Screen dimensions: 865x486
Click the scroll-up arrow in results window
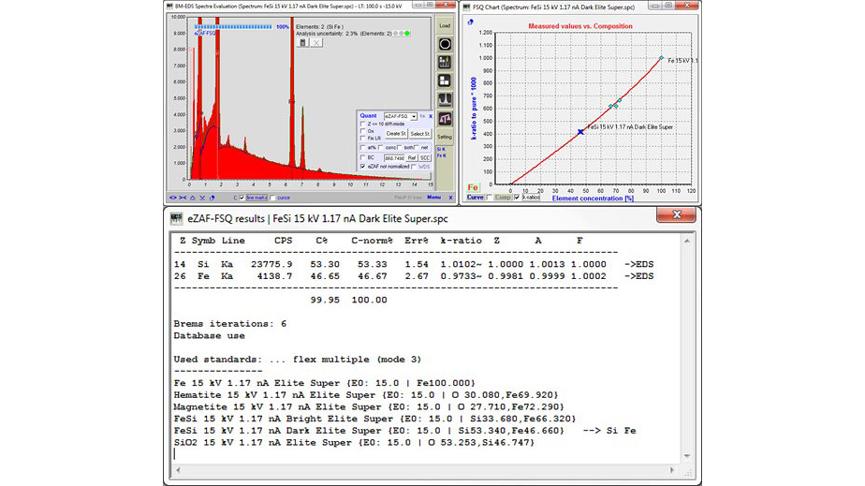(687, 241)
